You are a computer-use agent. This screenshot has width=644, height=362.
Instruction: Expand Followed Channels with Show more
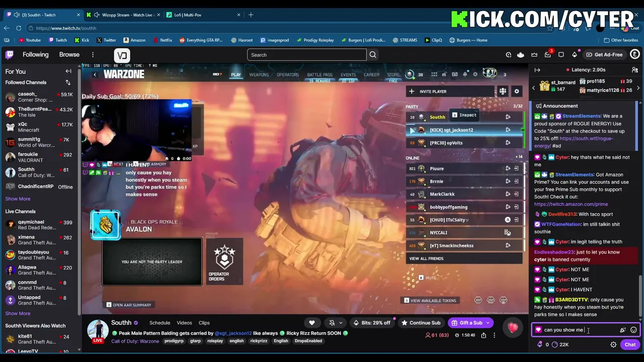coord(18,199)
